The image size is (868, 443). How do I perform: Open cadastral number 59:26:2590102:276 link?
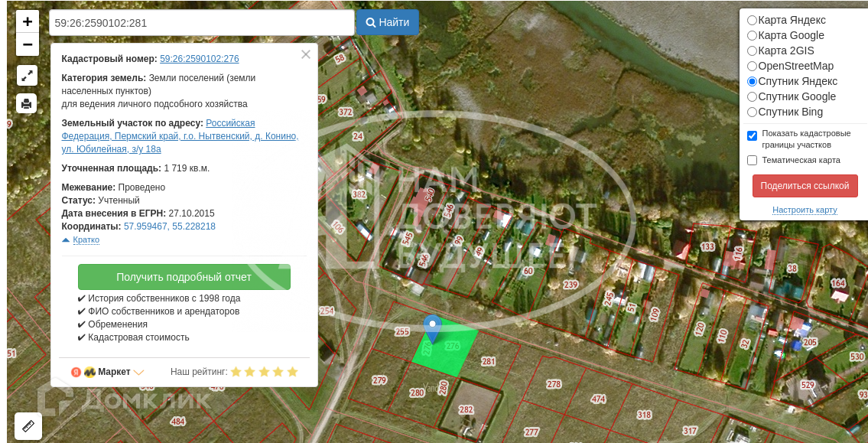click(x=200, y=59)
